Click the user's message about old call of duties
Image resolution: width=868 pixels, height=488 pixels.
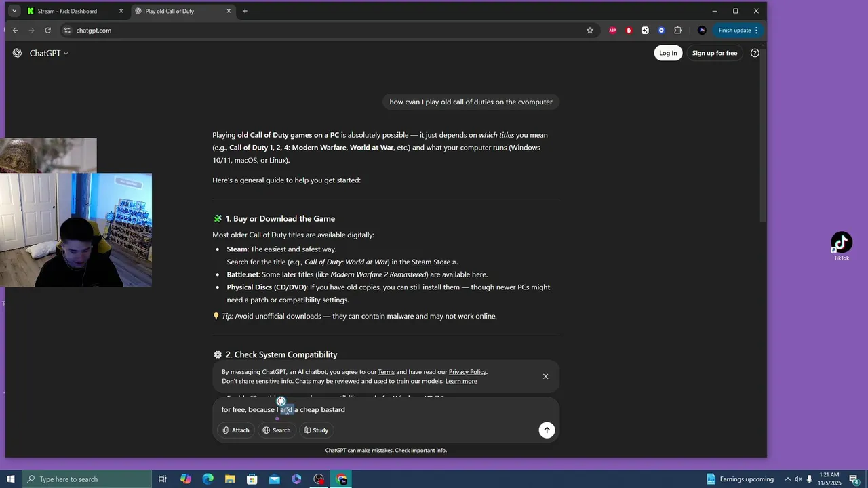(471, 102)
